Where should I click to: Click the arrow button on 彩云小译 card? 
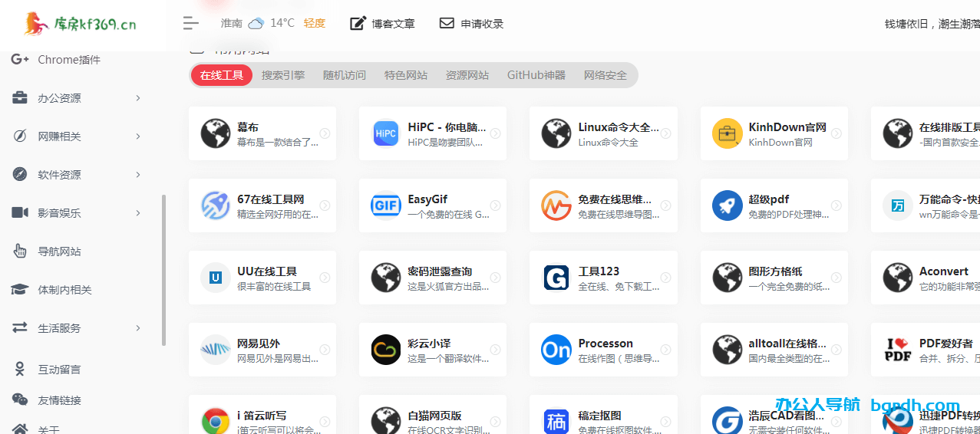(495, 350)
